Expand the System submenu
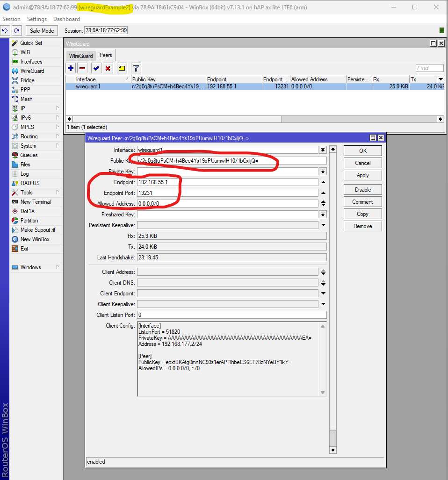Image resolution: width=448 pixels, height=480 pixels. point(58,146)
